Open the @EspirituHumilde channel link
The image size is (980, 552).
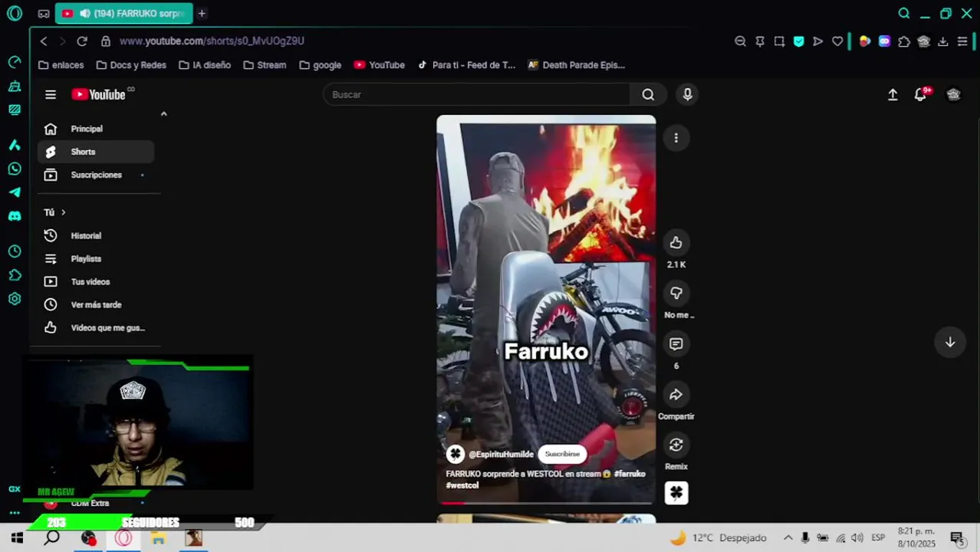(x=501, y=454)
